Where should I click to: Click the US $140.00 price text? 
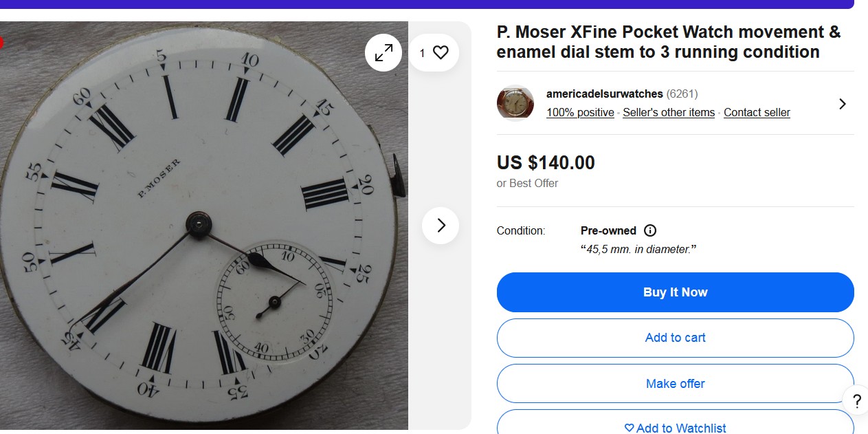click(x=546, y=163)
